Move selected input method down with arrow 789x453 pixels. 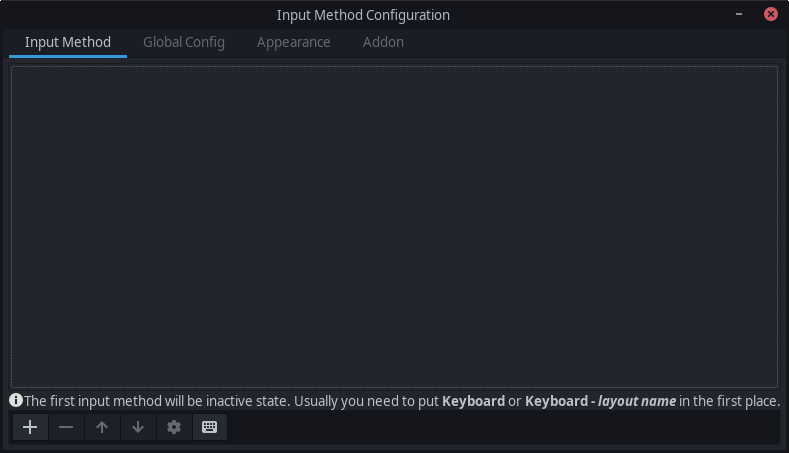[138, 427]
